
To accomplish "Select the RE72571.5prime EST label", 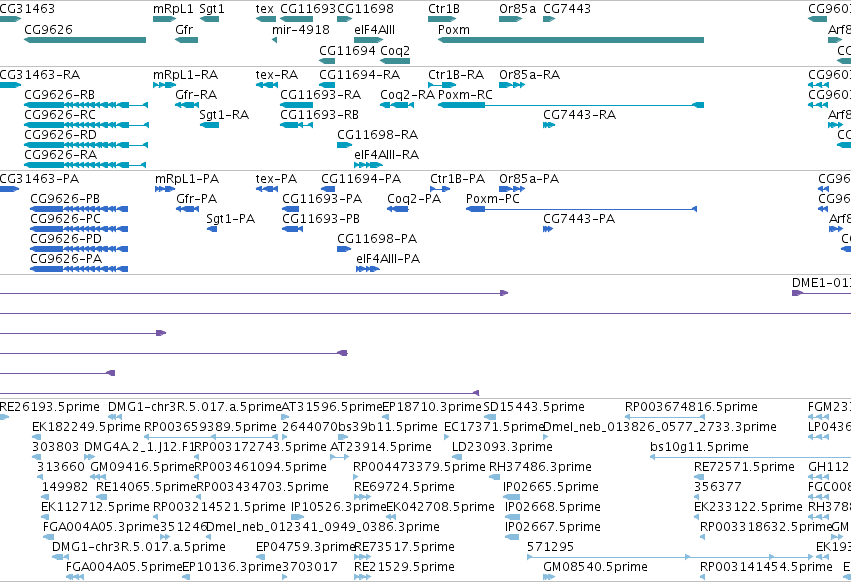I will 745,467.
